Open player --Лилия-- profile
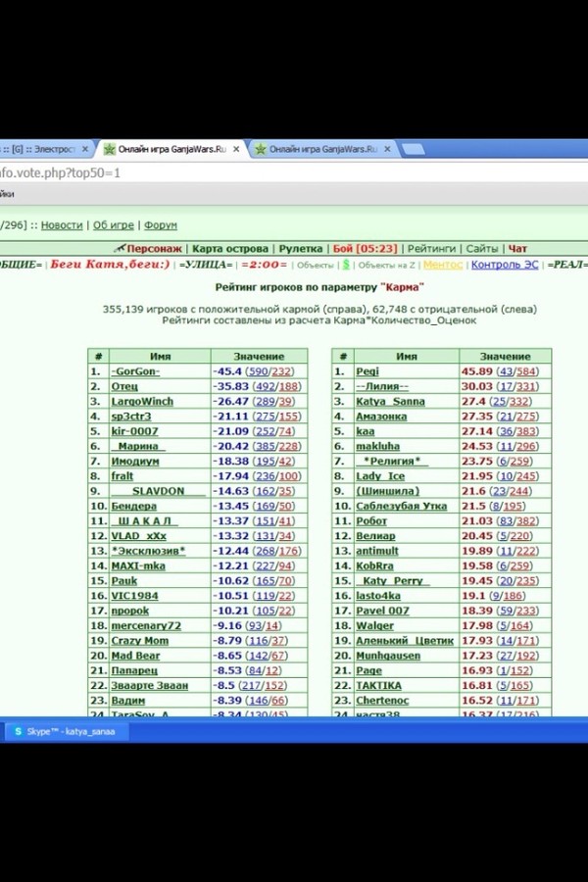Image resolution: width=588 pixels, height=882 pixels. click(382, 386)
